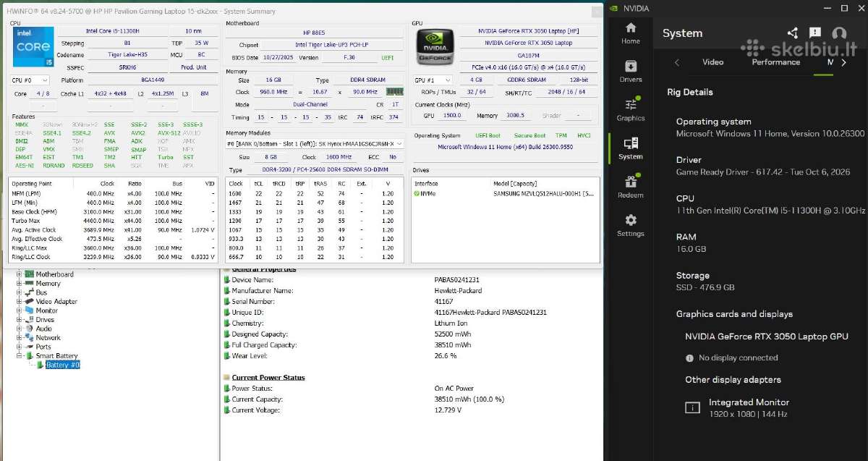Go to Graphics in the NVIDIA sidebar
Image resolution: width=868 pixels, height=461 pixels.
point(630,109)
